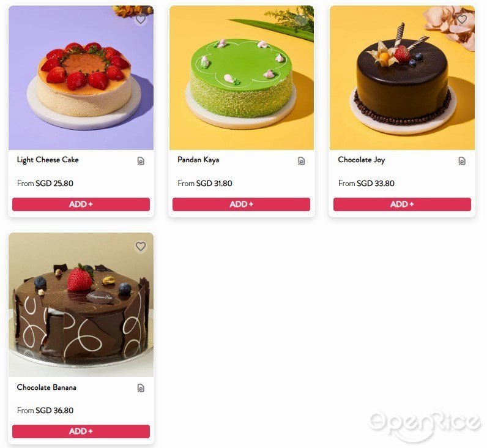The width and height of the screenshot is (487, 448).
Task: Select the Chocolate Joy title text
Action: (x=362, y=160)
